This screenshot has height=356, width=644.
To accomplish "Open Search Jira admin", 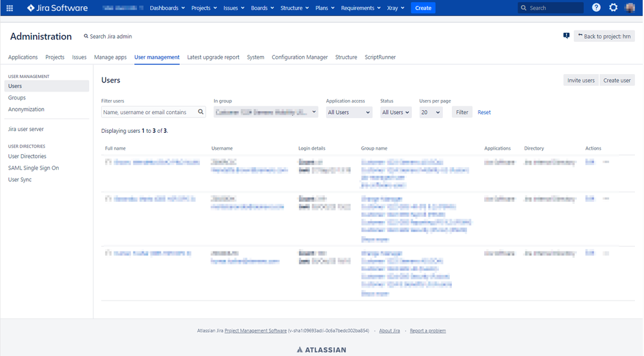I will (108, 36).
